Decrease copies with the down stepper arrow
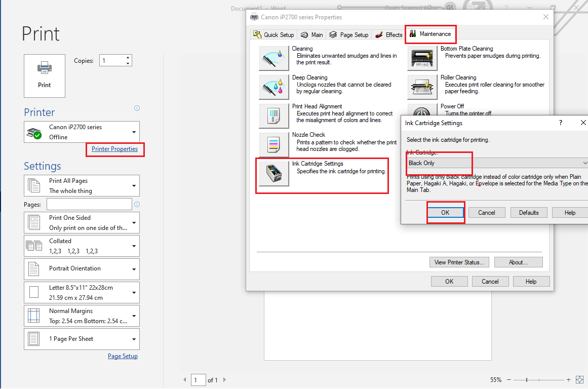The width and height of the screenshot is (588, 389). point(128,63)
